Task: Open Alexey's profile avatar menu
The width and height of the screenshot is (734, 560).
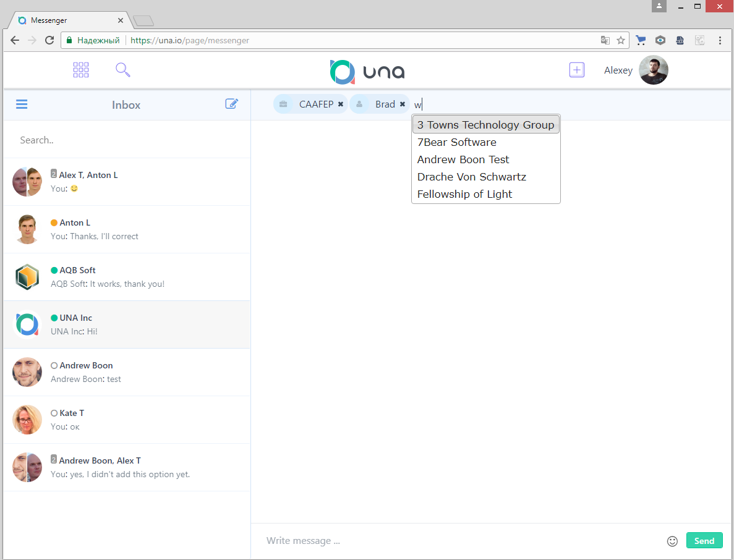Action: pyautogui.click(x=653, y=70)
